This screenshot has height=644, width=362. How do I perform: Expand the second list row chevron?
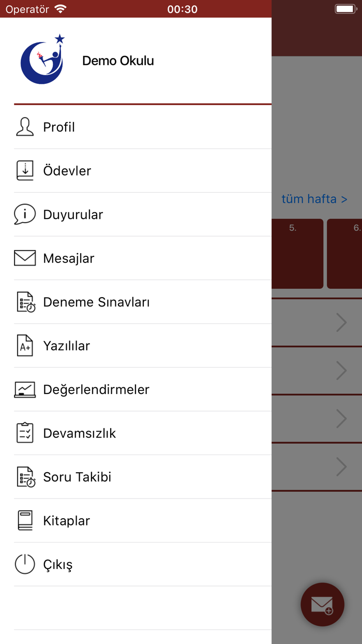[341, 370]
